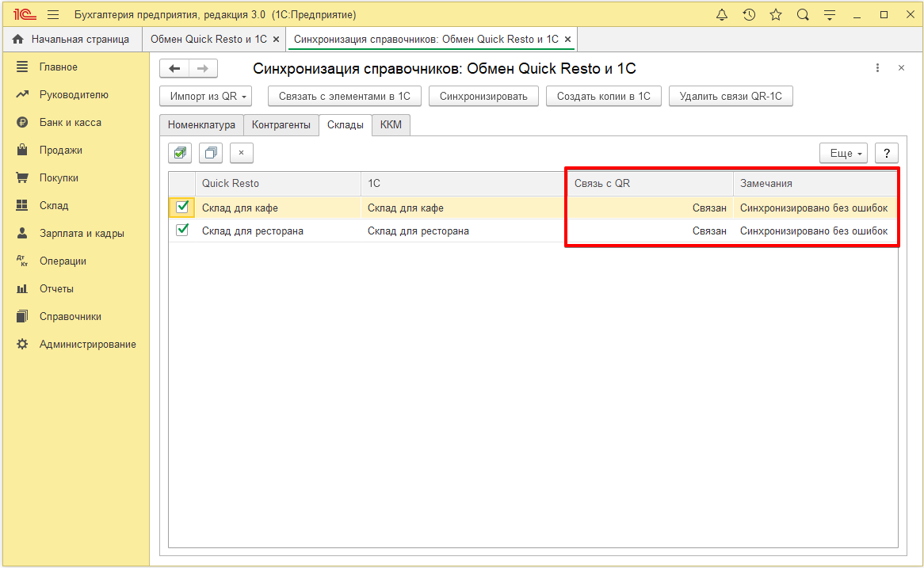Click the uncheck all rows icon button
The width and height of the screenshot is (924, 568).
point(210,153)
